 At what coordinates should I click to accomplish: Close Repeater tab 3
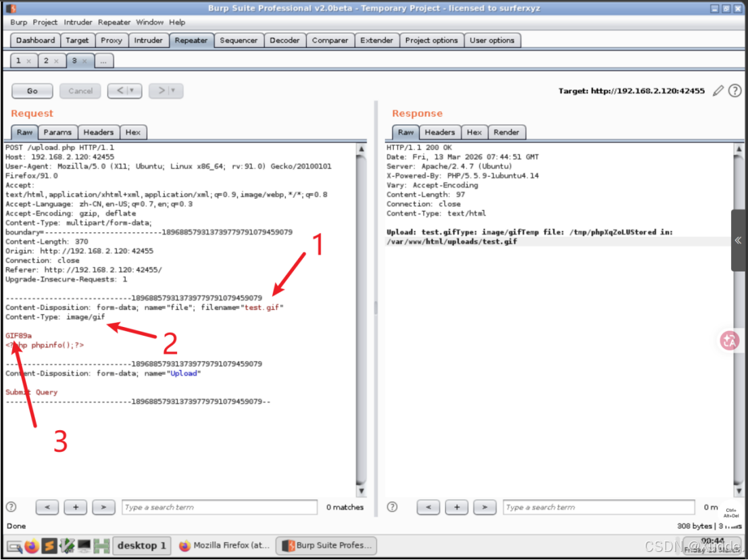click(x=84, y=61)
